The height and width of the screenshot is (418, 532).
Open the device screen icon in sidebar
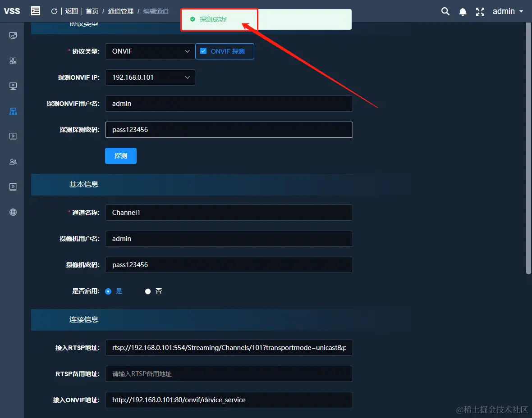point(12,86)
